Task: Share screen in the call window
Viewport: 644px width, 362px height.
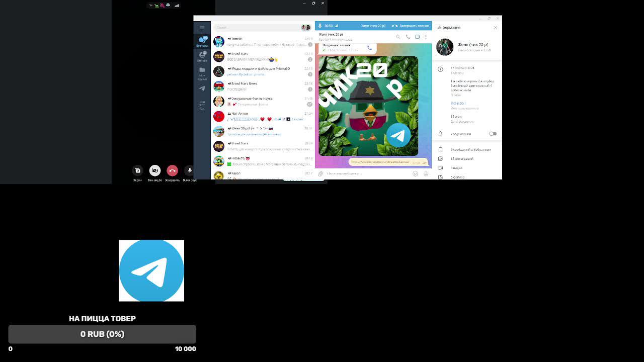Action: [x=137, y=171]
